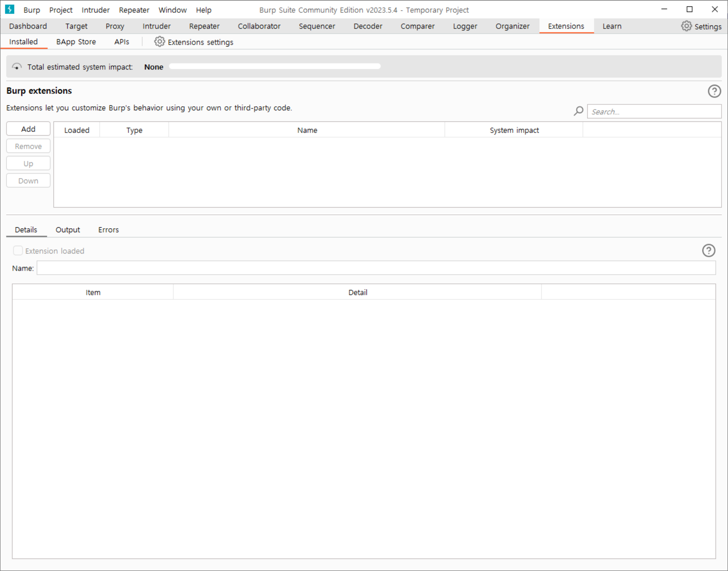The height and width of the screenshot is (571, 728).
Task: Open the Window menu
Action: coord(173,10)
